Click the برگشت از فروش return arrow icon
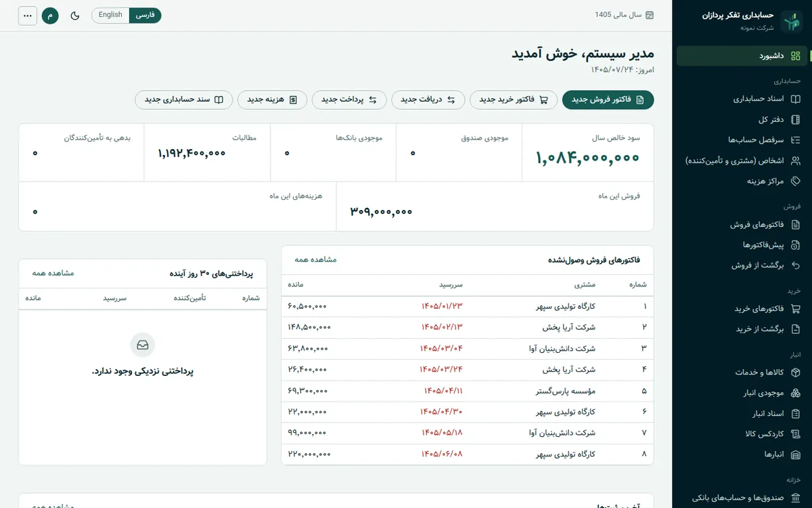 pyautogui.click(x=796, y=266)
